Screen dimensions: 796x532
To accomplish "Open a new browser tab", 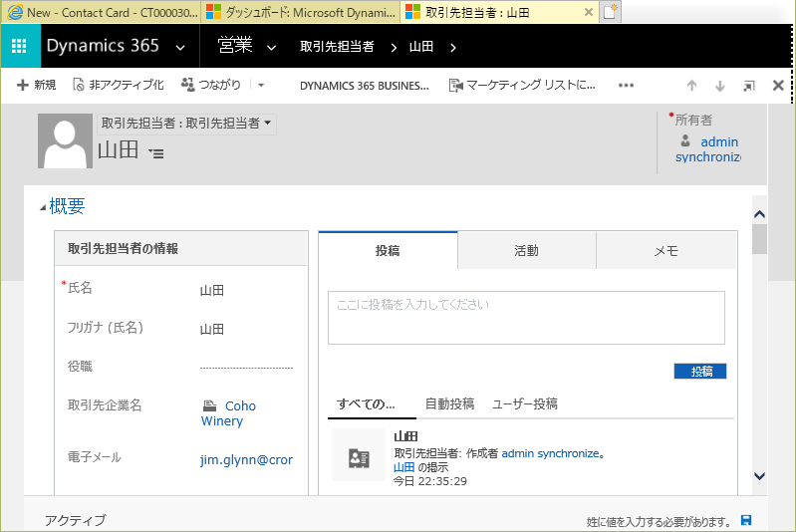I will (610, 12).
